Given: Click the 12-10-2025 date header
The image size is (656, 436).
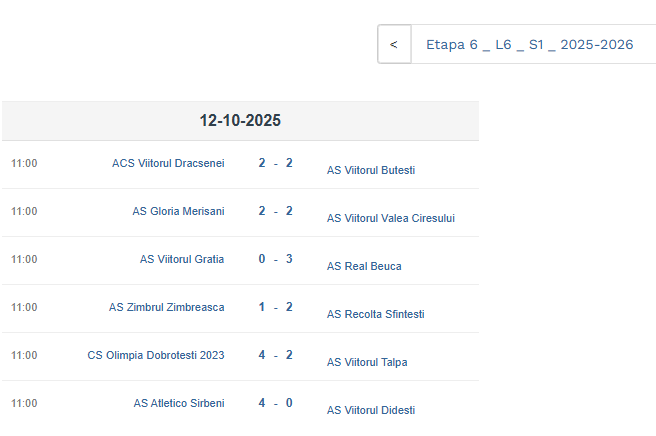Looking at the screenshot, I should (240, 121).
